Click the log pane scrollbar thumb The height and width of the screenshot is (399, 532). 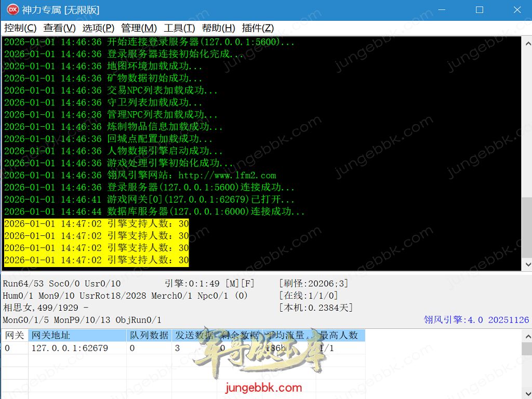[526, 229]
